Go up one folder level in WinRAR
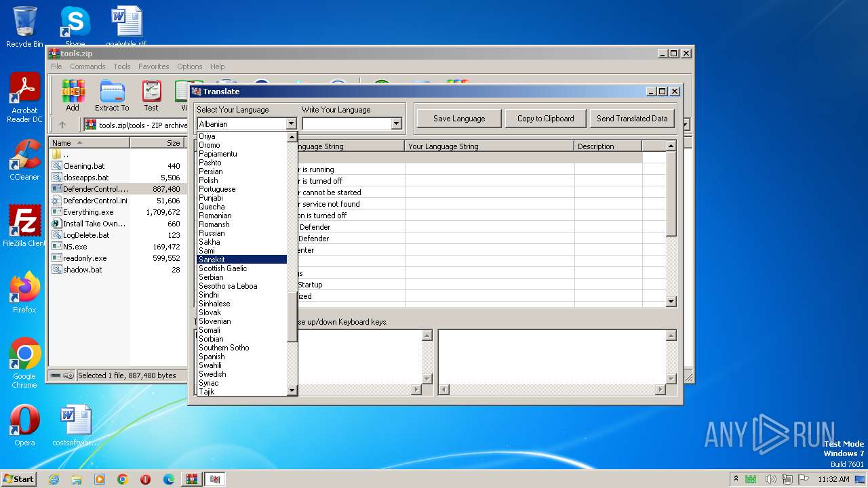 (x=62, y=125)
